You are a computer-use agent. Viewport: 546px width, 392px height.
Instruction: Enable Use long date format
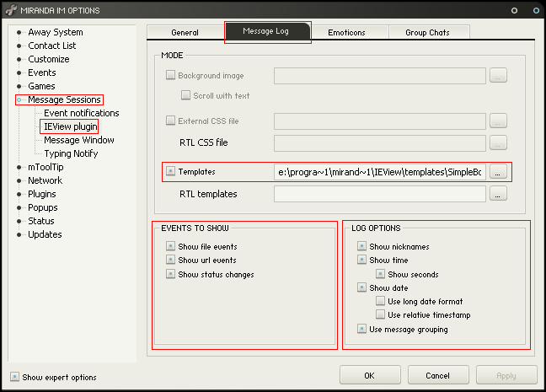tap(380, 301)
